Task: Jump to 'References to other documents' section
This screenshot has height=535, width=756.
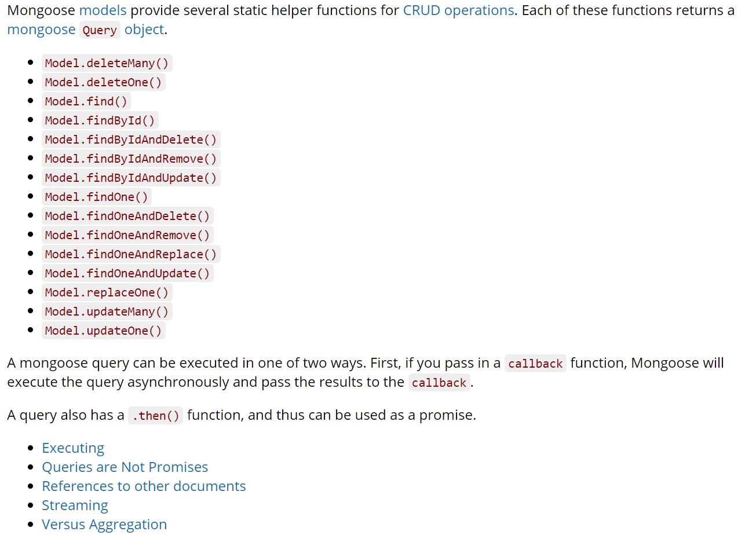Action: (x=144, y=486)
